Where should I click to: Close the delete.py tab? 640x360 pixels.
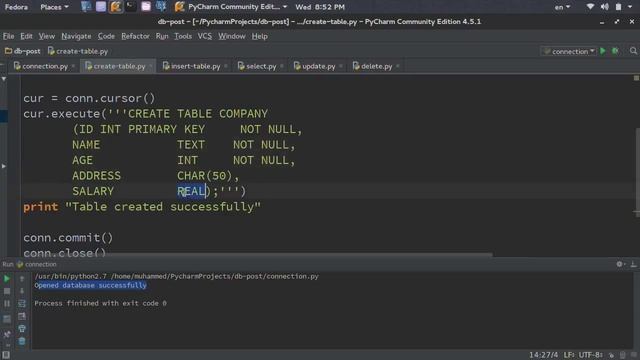pos(398,66)
